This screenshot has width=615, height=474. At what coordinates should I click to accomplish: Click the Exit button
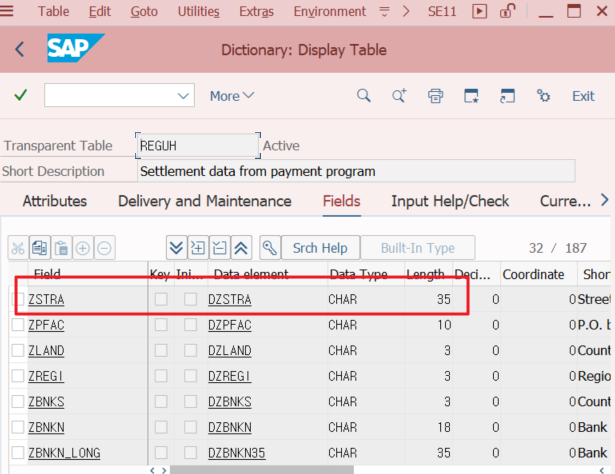(x=583, y=96)
